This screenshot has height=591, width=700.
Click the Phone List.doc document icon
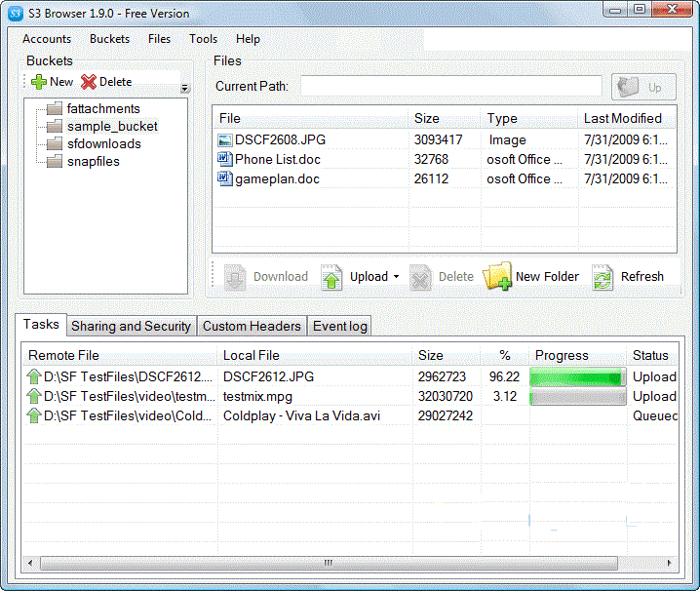[225, 159]
